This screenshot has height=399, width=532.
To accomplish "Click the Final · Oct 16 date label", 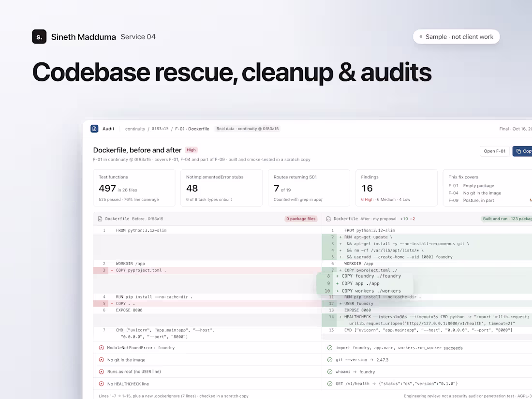I will coord(516,129).
